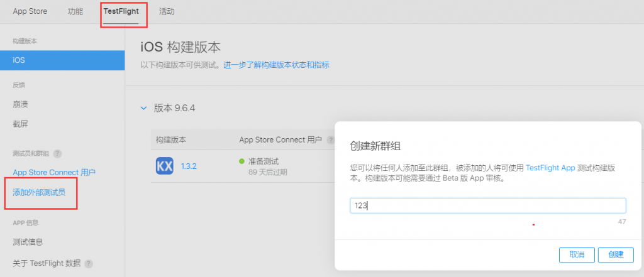This screenshot has height=277, width=644.
Task: Click help icon next to 测试员和群组
Action: point(57,153)
